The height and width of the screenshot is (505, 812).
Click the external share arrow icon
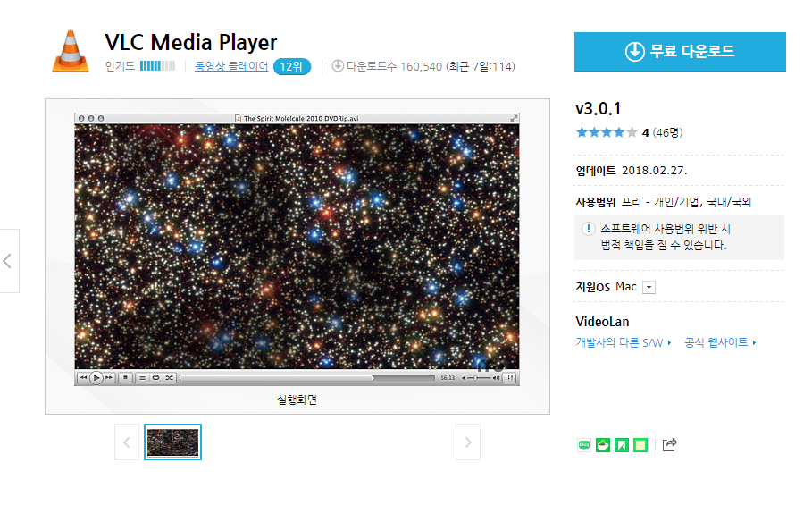[x=670, y=444]
